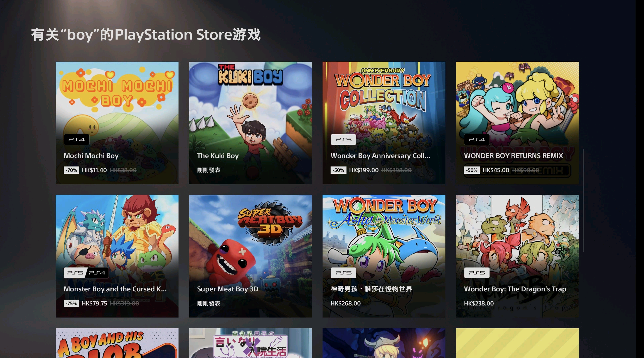Open viking helmet character game thumbnail
The image size is (644, 358).
[x=384, y=343]
